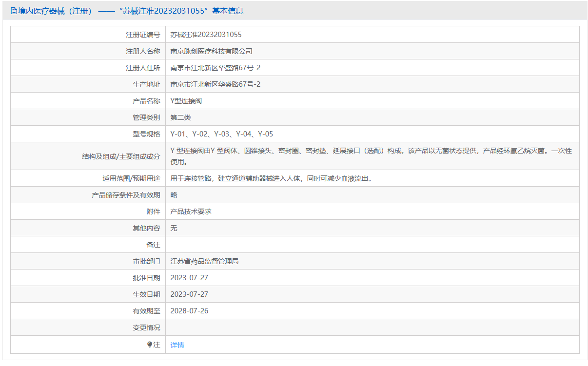Select registration number value 苏械注准20232031055
The width and height of the screenshot is (588, 366).
pos(206,35)
